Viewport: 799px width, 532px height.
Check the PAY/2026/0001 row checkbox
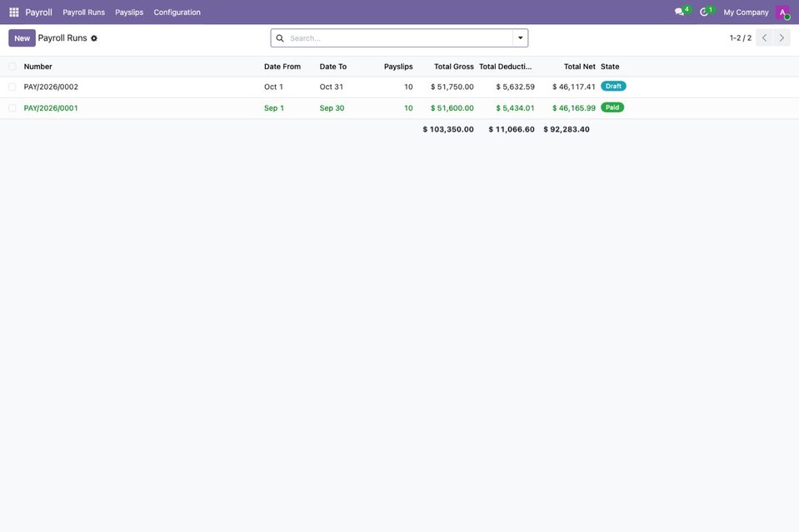(x=12, y=108)
